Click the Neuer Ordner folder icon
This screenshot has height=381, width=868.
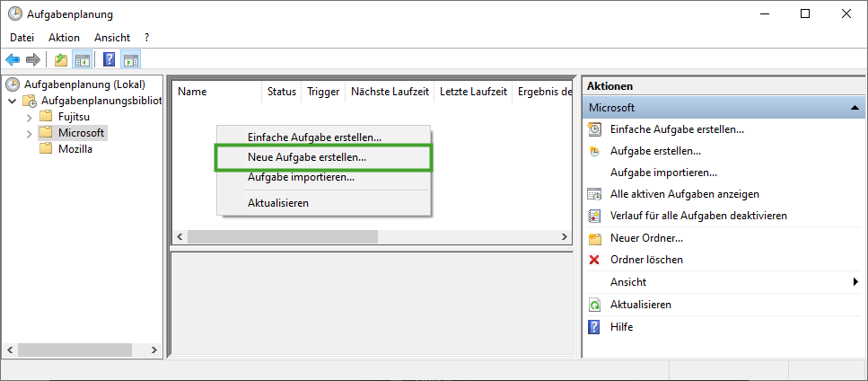click(594, 239)
